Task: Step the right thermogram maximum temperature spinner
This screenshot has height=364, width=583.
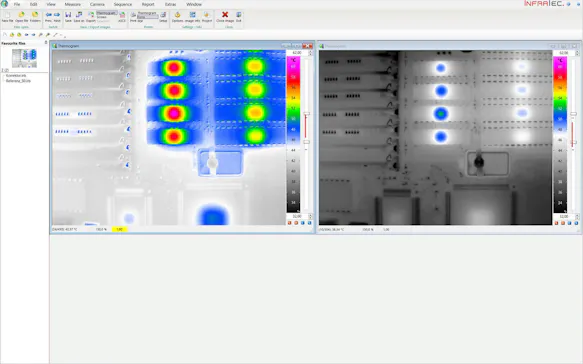Action: coord(577,53)
